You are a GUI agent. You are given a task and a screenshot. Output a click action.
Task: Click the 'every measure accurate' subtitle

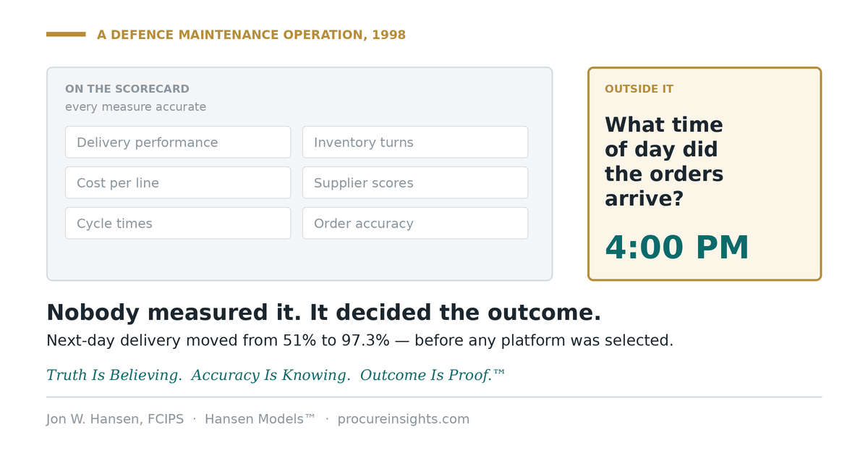(x=135, y=107)
